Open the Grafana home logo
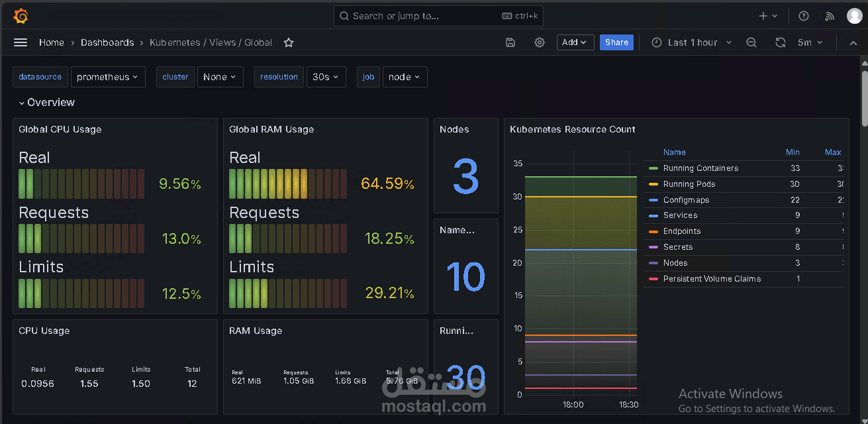Viewport: 868px width, 424px height. click(x=20, y=15)
